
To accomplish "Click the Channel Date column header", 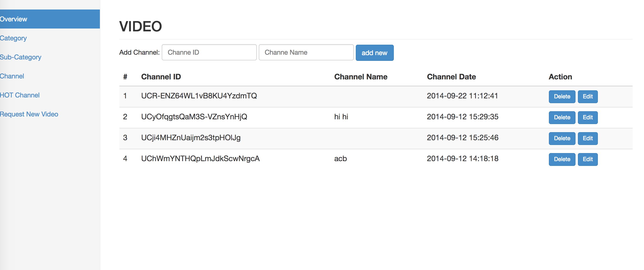I will (x=451, y=77).
